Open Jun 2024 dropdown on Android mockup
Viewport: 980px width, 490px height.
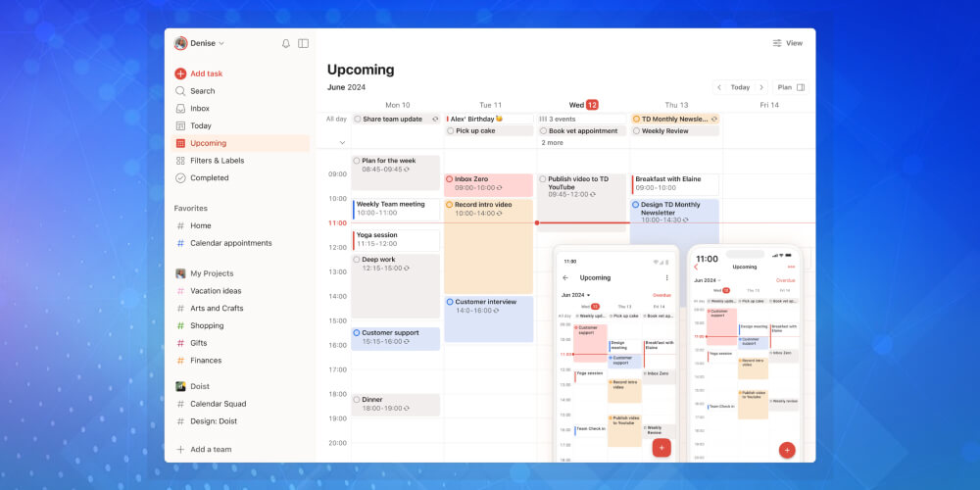click(576, 295)
